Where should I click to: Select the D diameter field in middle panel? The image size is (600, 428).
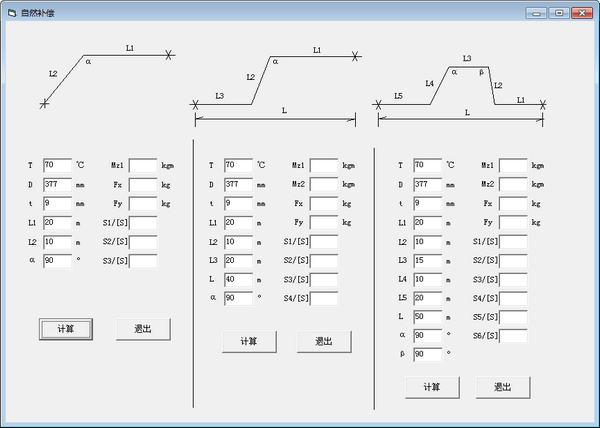pyautogui.click(x=238, y=184)
